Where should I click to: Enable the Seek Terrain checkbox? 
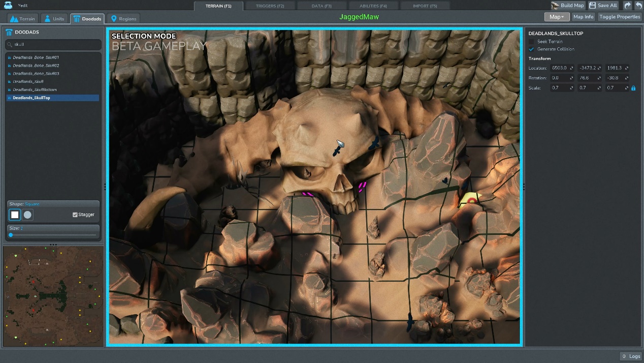[531, 42]
